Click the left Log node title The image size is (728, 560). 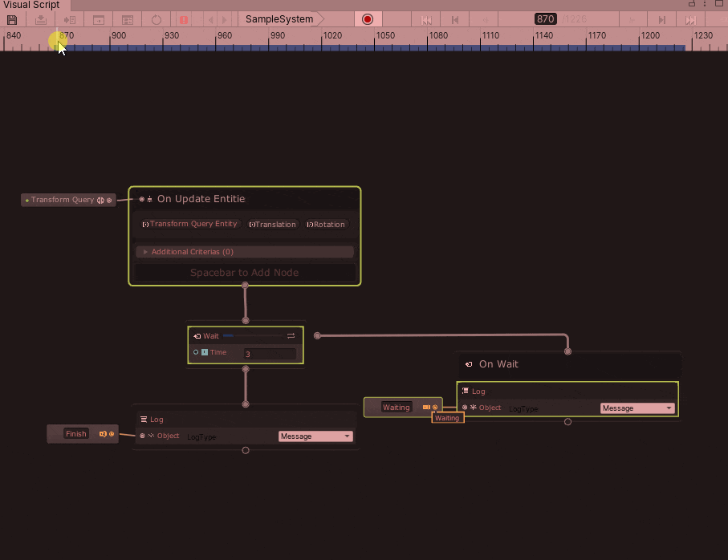157,420
